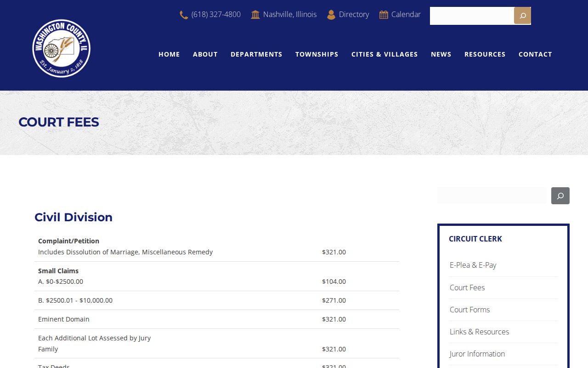Focus the sidebar search input field
Viewport: 588px width, 368px height.
tap(492, 195)
